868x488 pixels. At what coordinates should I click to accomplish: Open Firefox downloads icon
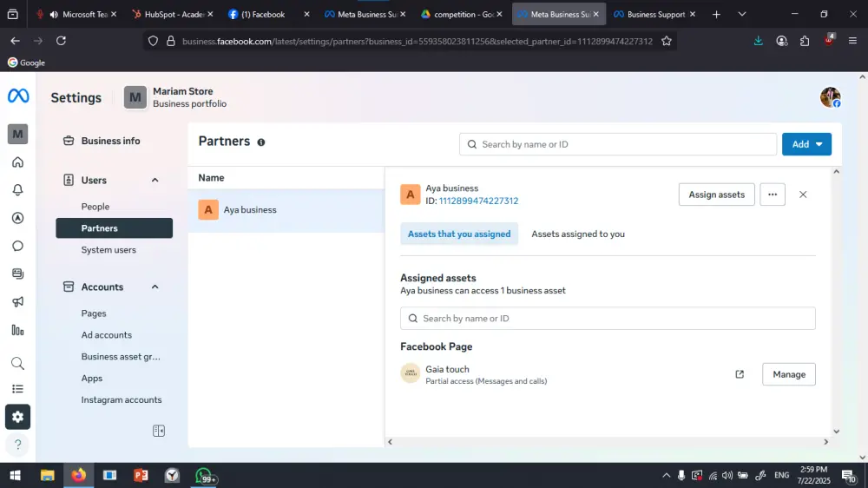pos(759,41)
